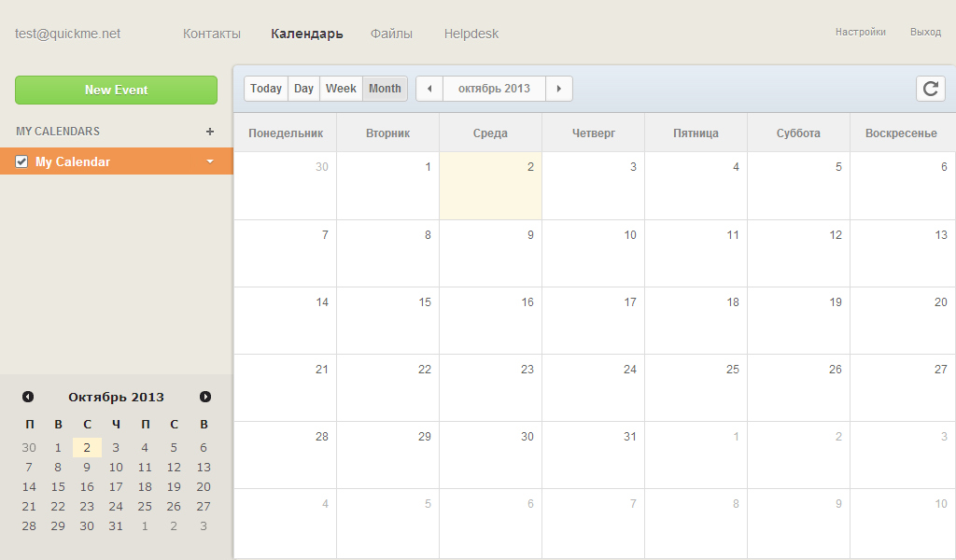Select October 13 cell in main calendar

(903, 254)
